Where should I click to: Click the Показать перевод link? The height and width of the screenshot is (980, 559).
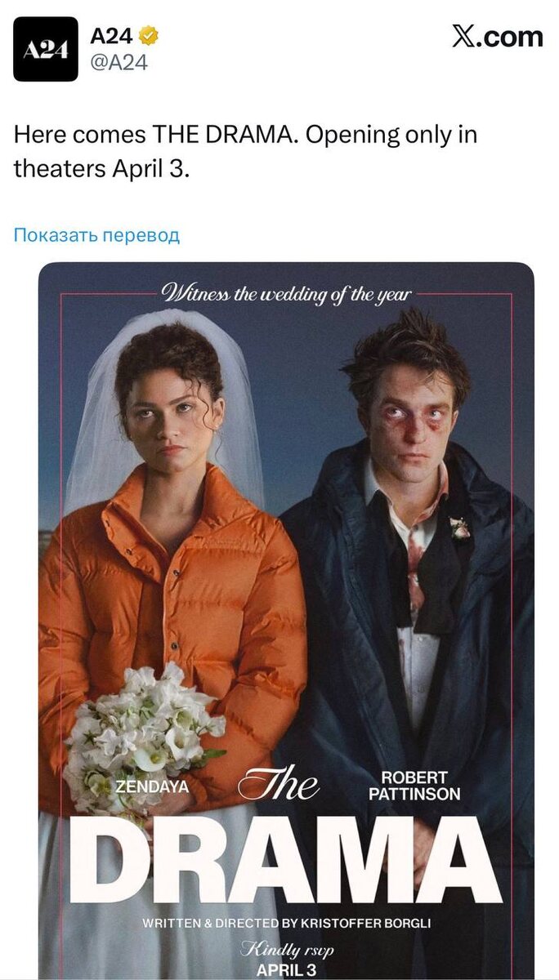[x=96, y=235]
